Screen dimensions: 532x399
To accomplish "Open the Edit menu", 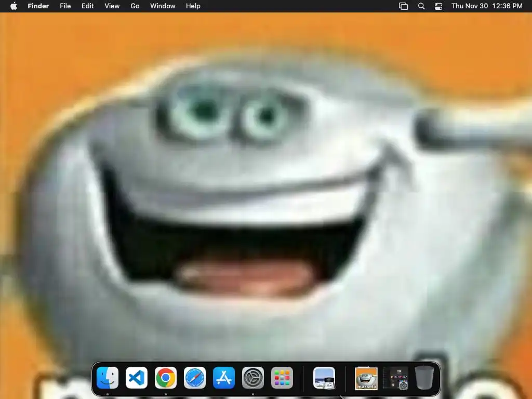I will point(87,6).
